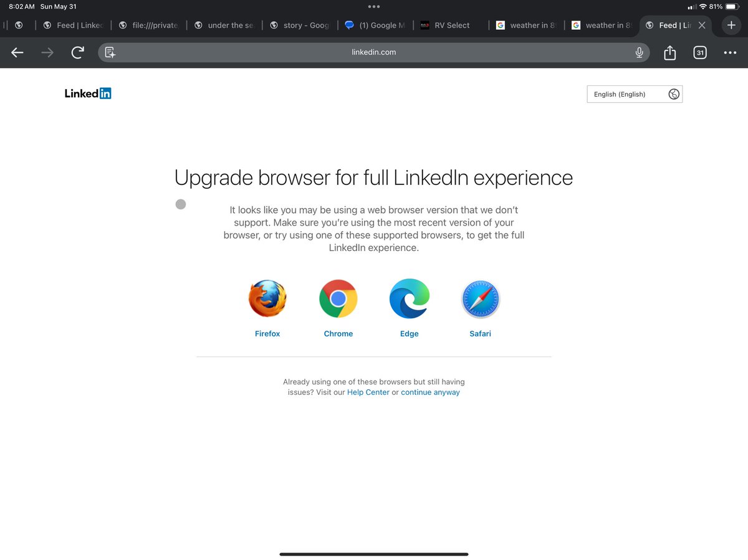Tap the Wi-Fi status icon
Viewport: 748px width, 560px height.
point(703,6)
